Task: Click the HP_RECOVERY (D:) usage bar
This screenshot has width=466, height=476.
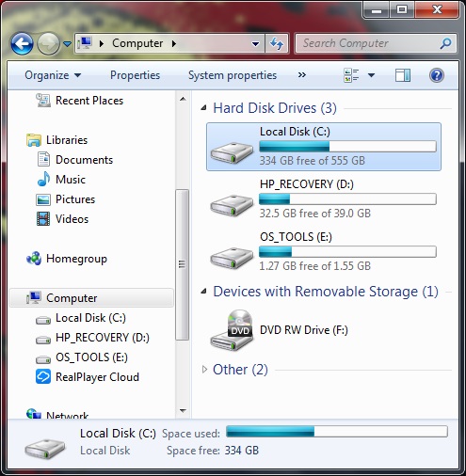Action: click(347, 199)
